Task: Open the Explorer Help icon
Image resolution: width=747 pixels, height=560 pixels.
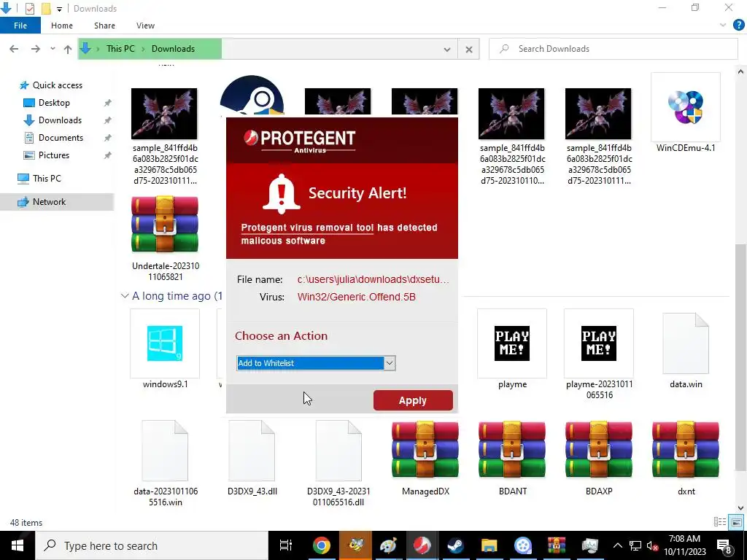Action: (x=738, y=26)
